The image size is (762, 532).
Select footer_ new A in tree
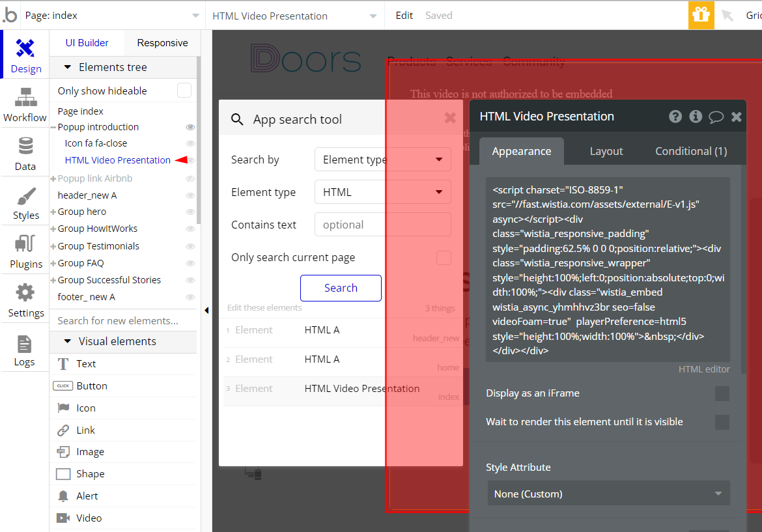coord(87,298)
